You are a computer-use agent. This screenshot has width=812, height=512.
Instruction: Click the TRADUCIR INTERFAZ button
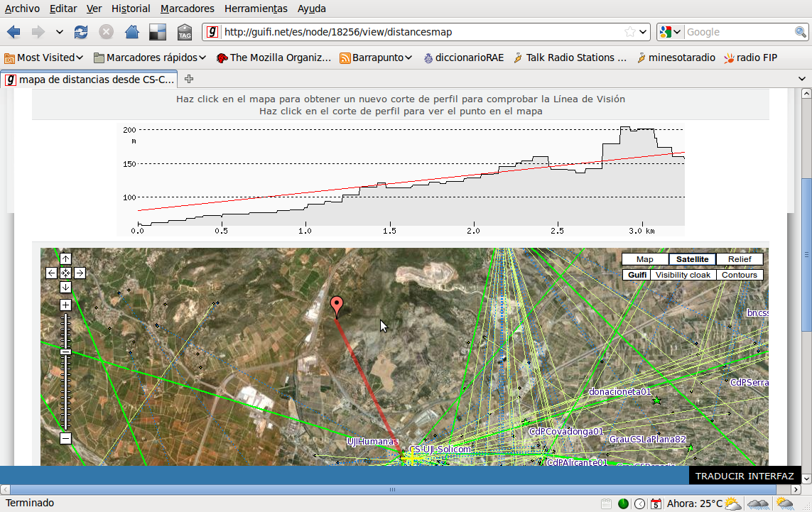point(744,476)
